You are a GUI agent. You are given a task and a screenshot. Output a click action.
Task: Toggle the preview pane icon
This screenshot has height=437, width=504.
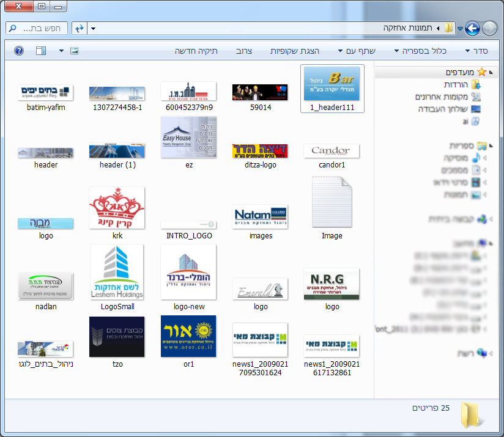click(x=41, y=51)
